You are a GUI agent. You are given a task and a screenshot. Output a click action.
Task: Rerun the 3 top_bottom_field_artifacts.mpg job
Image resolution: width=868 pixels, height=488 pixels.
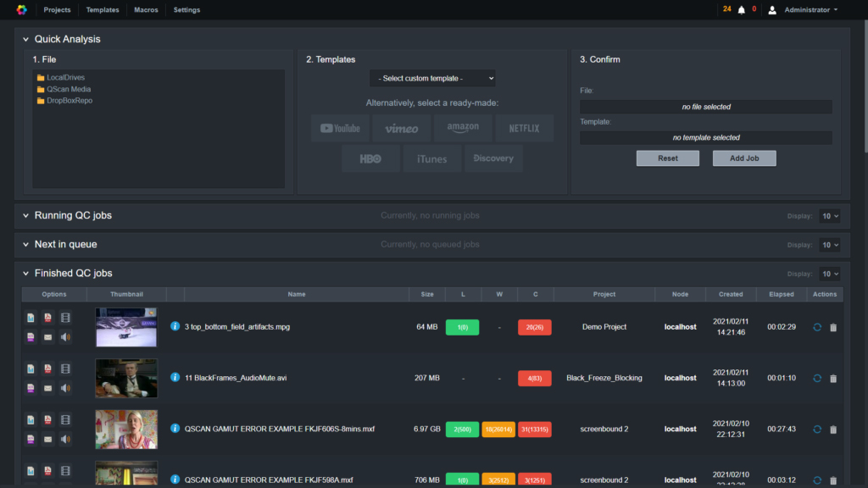(817, 327)
